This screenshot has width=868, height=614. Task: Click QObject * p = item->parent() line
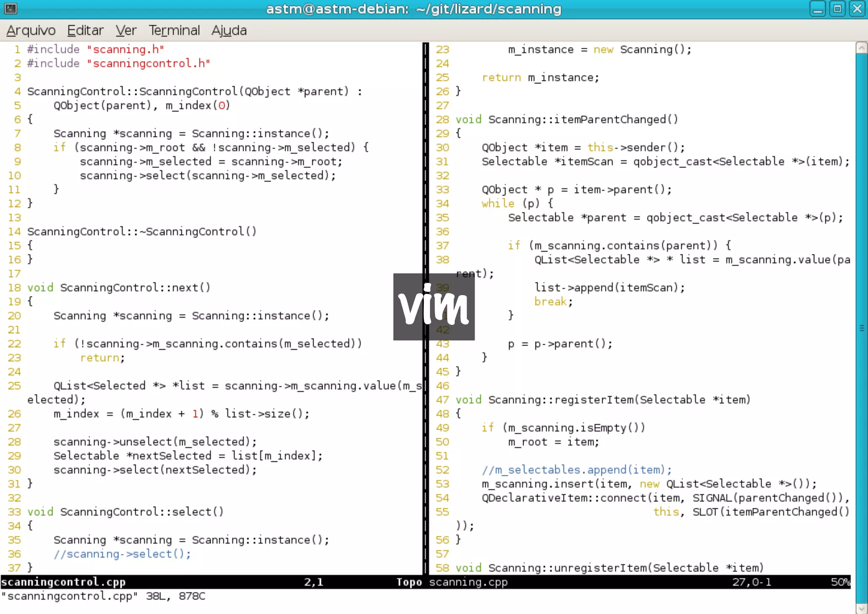(576, 190)
